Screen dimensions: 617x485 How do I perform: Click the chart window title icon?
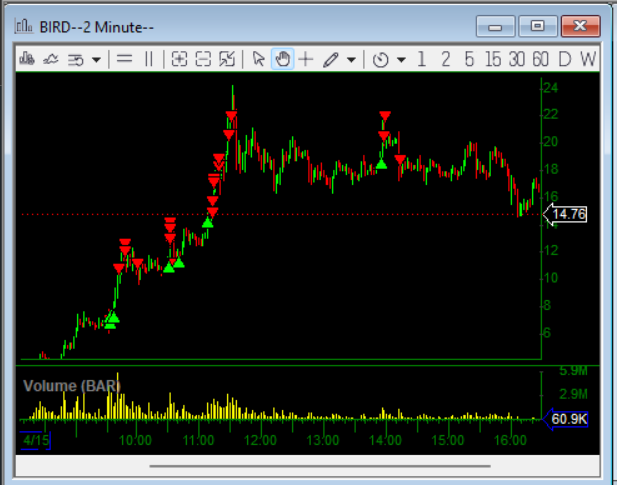24,26
